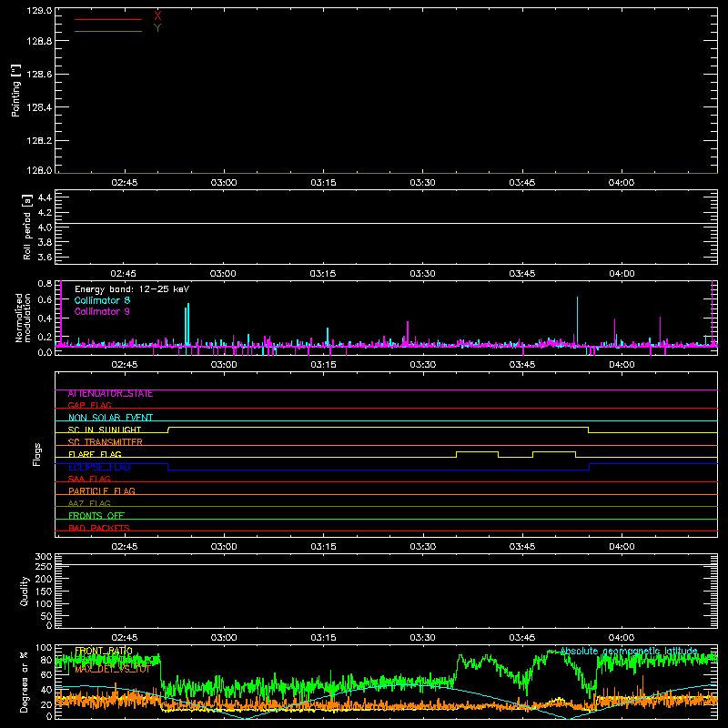This screenshot has height=728, width=728.
Task: Select the 128.4 tick label
Action: (x=39, y=107)
